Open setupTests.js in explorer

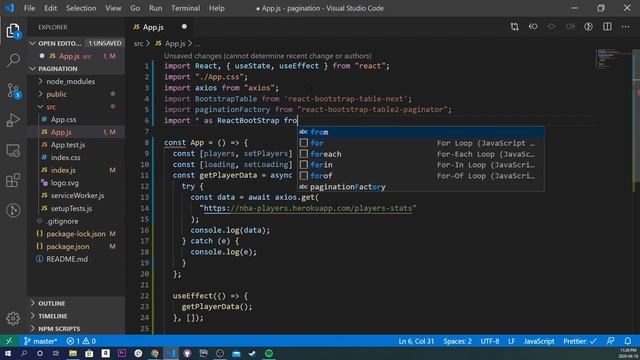[x=76, y=208]
